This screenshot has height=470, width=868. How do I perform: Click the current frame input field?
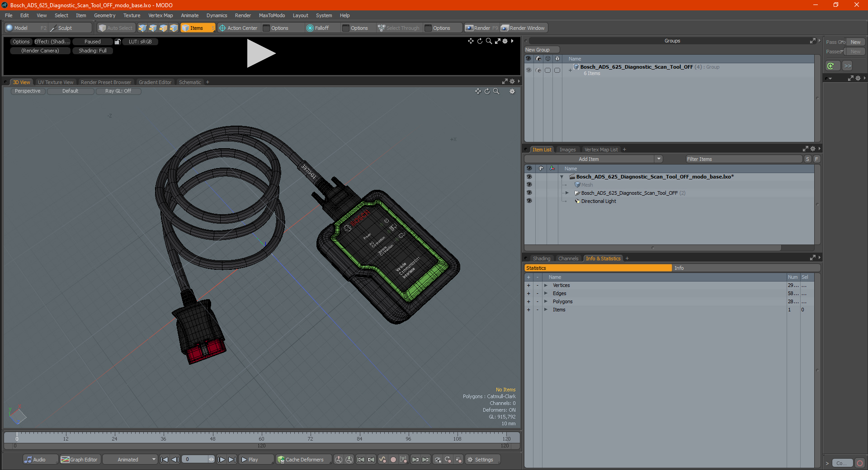coord(195,460)
